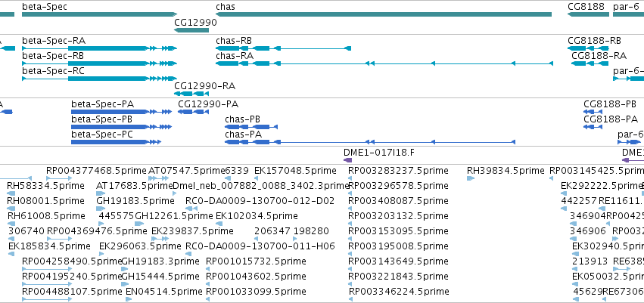This screenshot has height=303, width=644.
Task: Select the long chas gene bar
Action: tap(384, 14)
